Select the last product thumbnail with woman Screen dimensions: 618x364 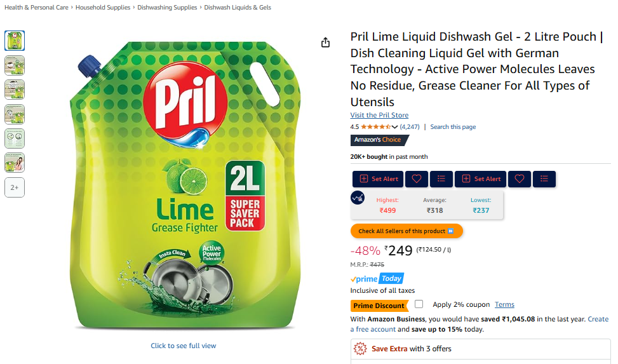15,163
